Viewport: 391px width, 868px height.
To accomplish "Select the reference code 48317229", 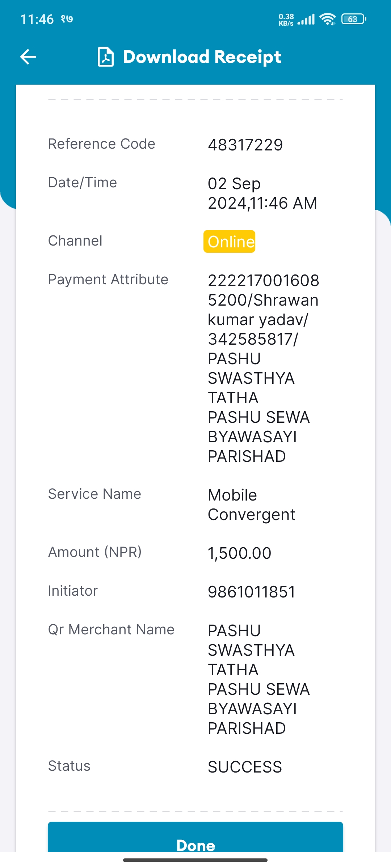I will pos(245,145).
